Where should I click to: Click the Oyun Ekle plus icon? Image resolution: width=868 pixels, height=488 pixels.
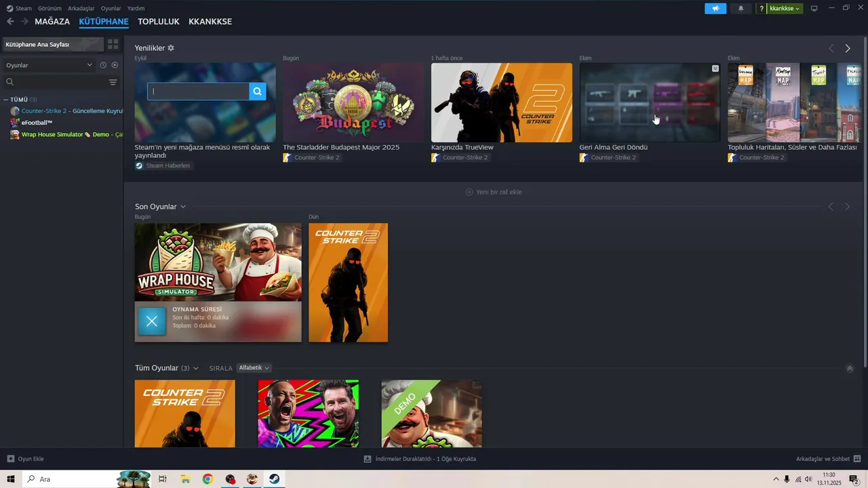click(x=11, y=459)
